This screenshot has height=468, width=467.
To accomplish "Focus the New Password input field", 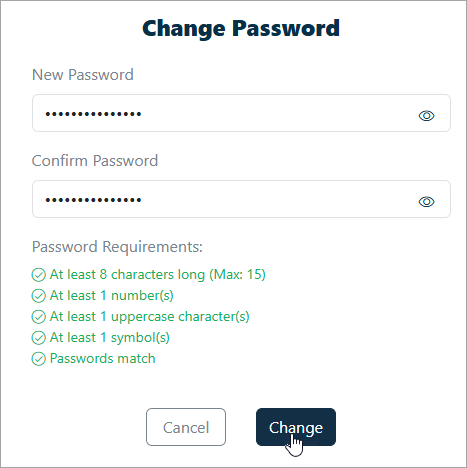I will click(x=241, y=113).
